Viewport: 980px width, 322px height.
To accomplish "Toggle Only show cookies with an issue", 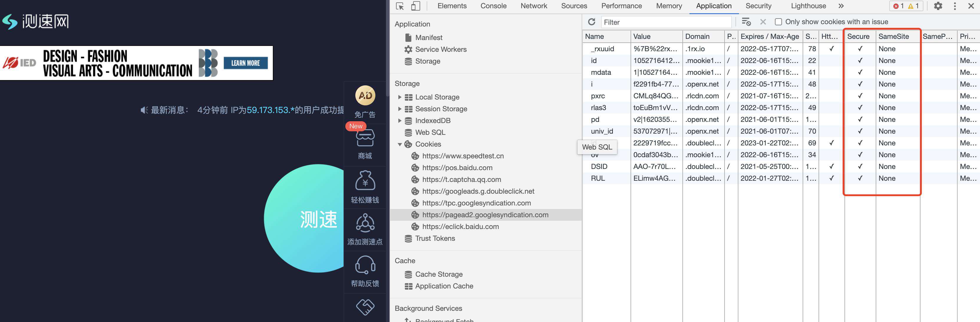I will pos(778,22).
